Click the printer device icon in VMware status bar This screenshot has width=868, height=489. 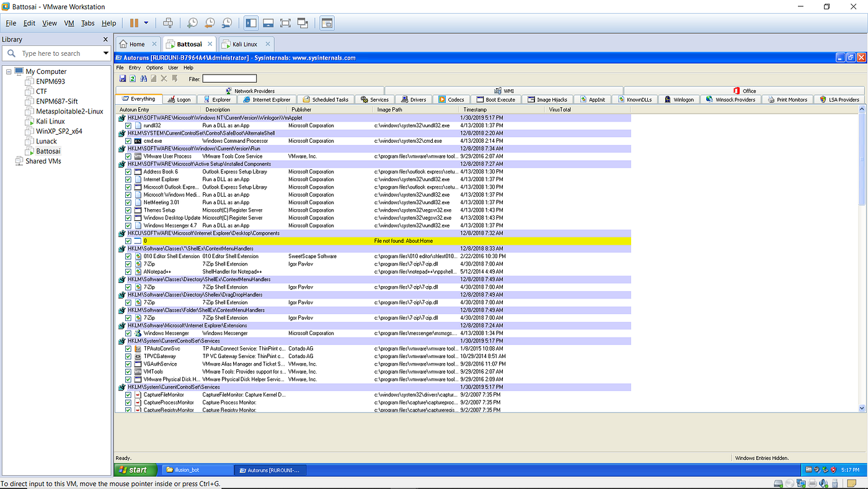click(x=812, y=483)
